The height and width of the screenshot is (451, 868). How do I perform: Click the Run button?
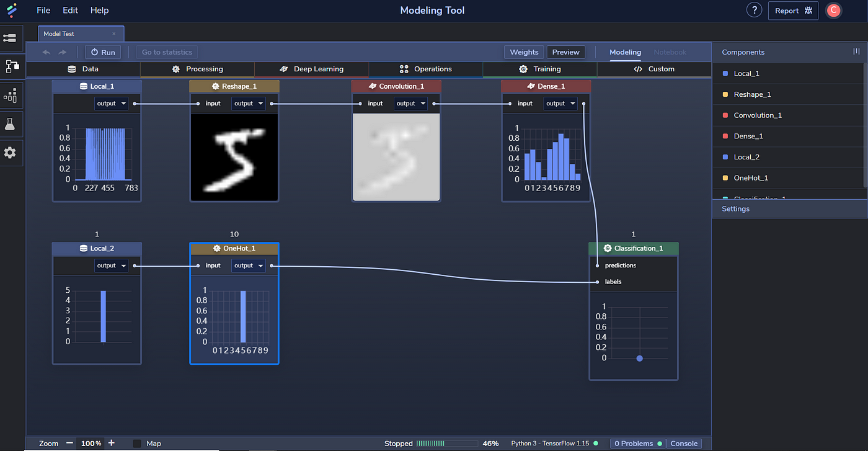(104, 53)
